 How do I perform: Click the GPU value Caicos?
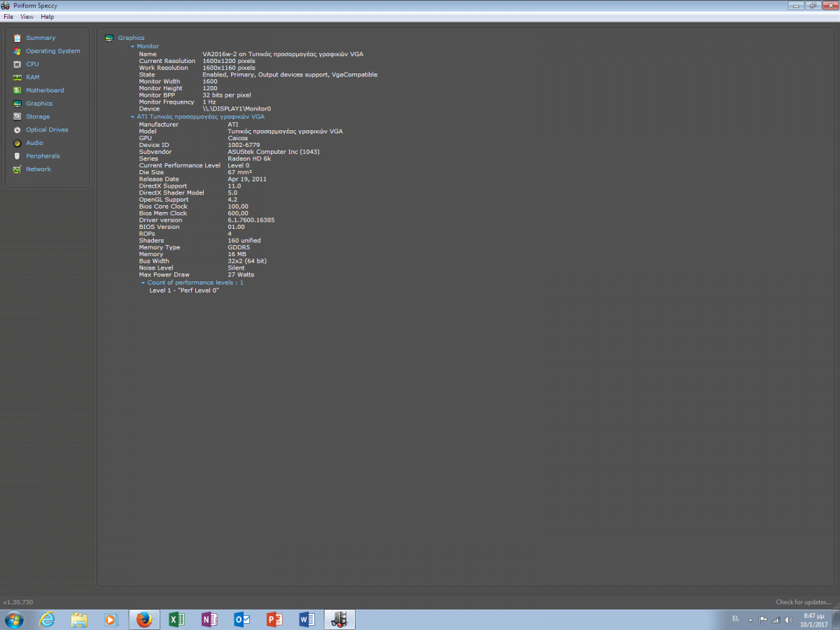(x=238, y=138)
